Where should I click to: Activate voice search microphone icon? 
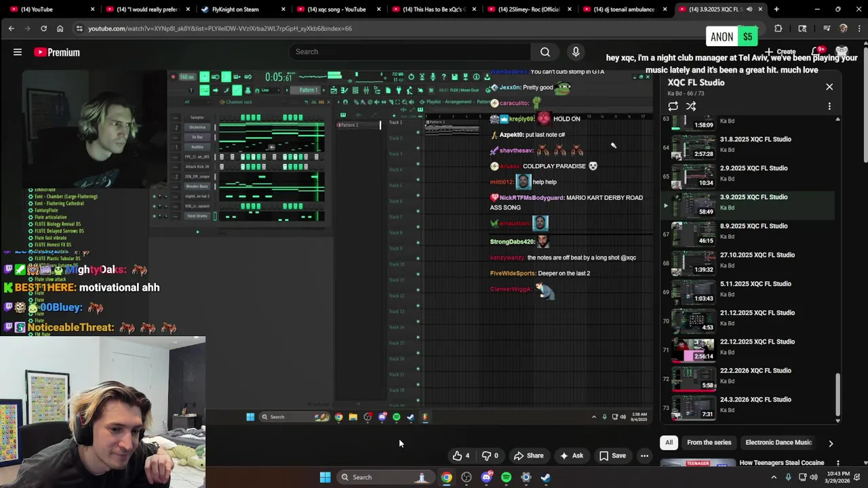coord(576,52)
